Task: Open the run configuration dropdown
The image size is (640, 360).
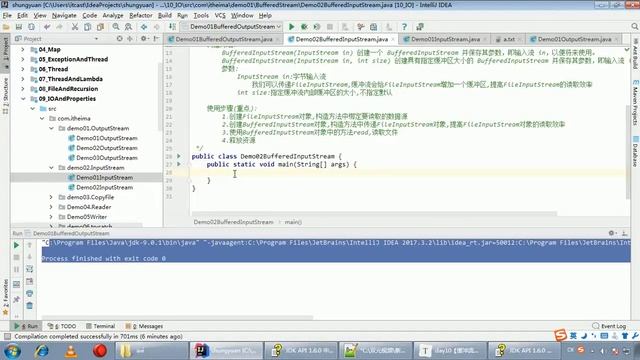Action: click(231, 27)
